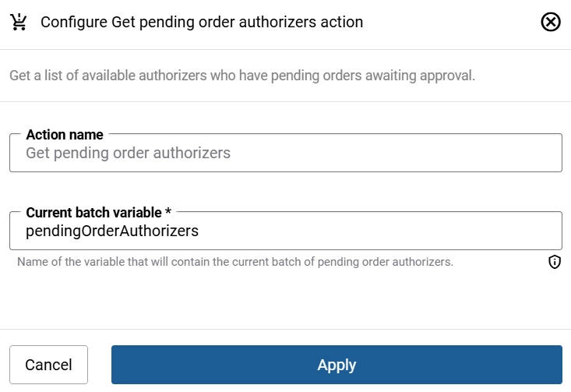This screenshot has height=392, width=571.
Task: Click blank area between helper text and buttons
Action: click(x=285, y=300)
